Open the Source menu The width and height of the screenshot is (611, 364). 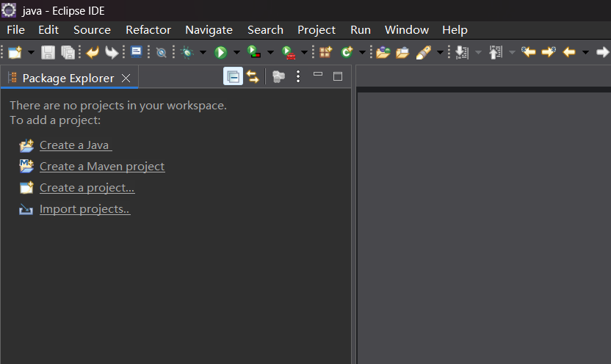92,30
